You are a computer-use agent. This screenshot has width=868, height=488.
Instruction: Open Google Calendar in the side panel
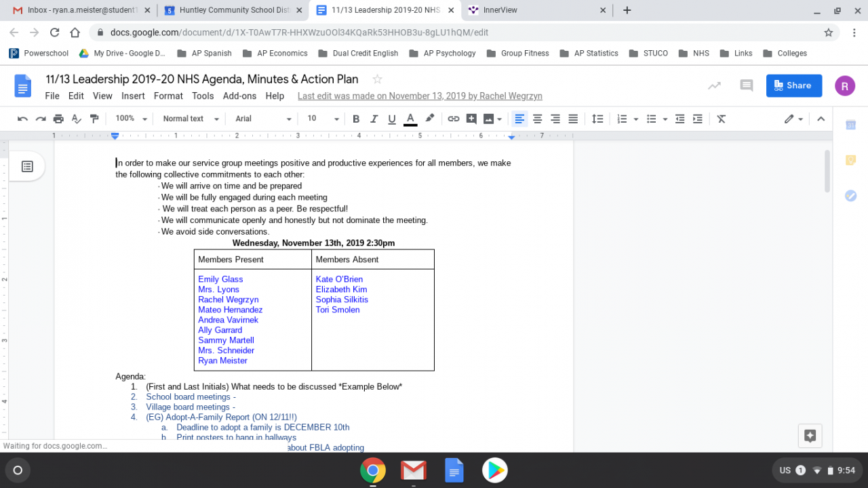click(850, 125)
